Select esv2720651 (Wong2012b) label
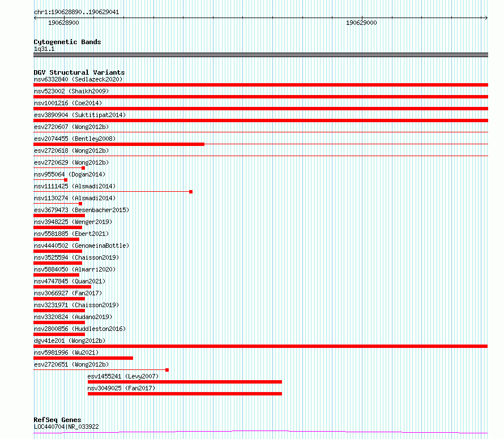 (x=71, y=364)
